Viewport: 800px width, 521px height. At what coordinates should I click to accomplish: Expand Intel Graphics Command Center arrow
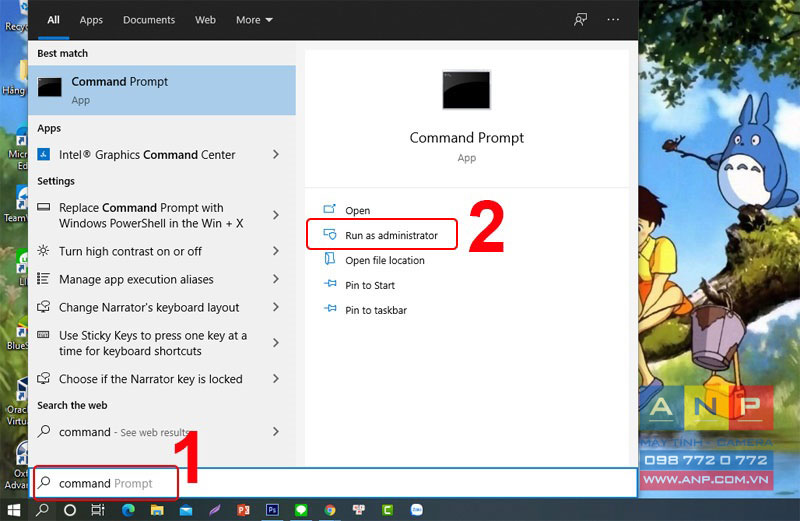(x=276, y=154)
